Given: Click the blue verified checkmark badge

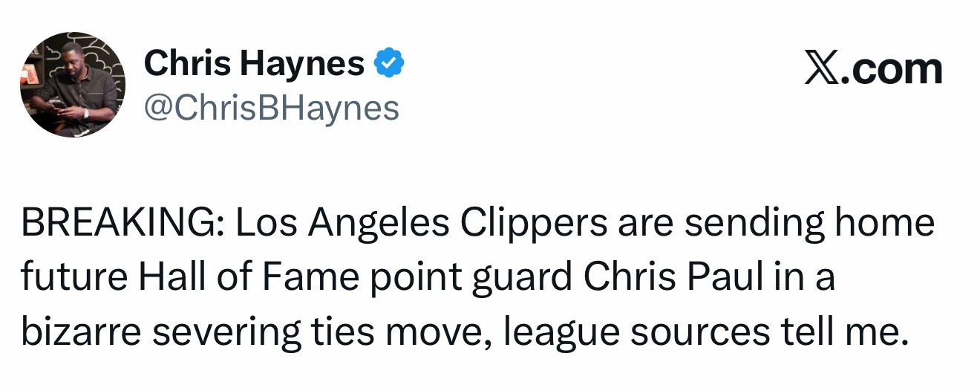Looking at the screenshot, I should point(388,65).
